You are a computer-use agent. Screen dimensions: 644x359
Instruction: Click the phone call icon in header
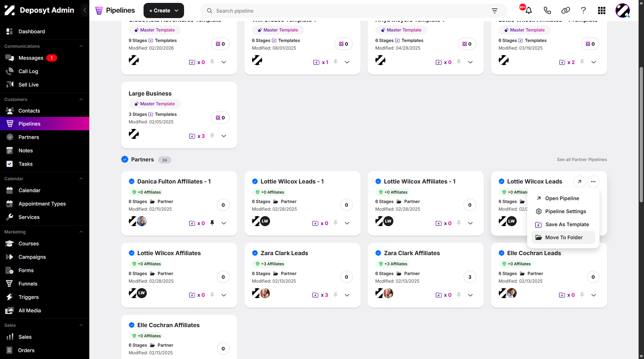click(547, 10)
